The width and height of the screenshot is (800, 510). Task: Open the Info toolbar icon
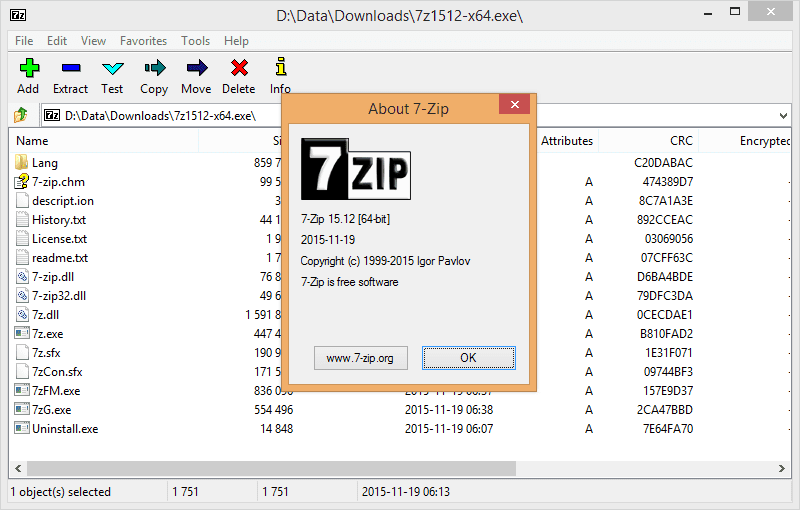[281, 67]
